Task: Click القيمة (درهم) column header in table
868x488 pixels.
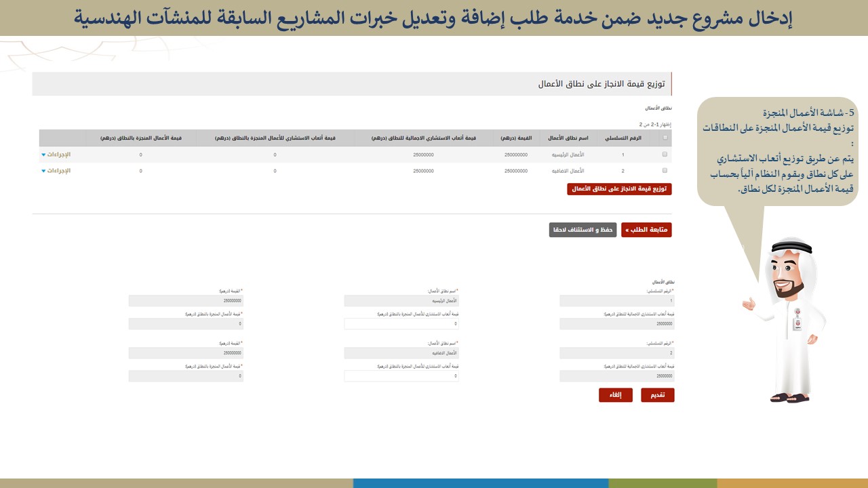Action: tap(516, 138)
